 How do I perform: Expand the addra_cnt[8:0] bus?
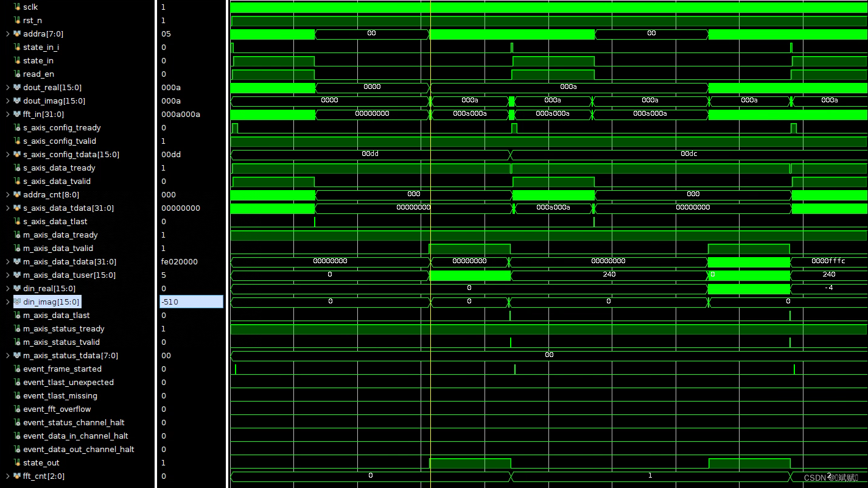7,195
